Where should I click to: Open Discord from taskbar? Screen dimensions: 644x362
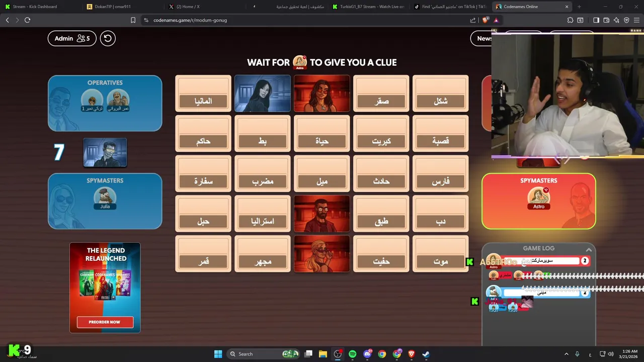[x=367, y=354]
